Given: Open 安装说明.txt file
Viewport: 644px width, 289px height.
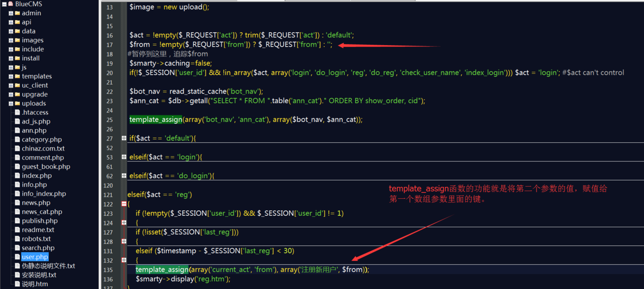Looking at the screenshot, I should point(39,275).
